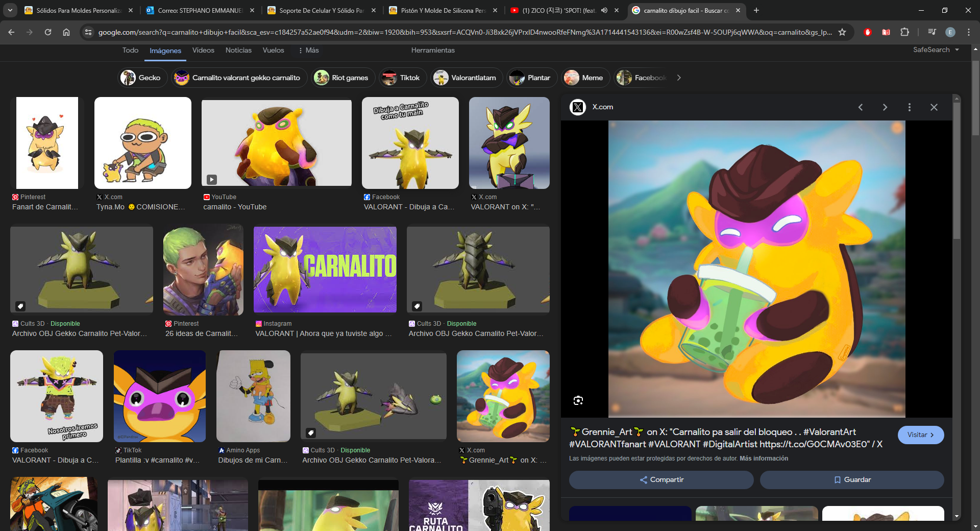
Task: Open the X.com source logo in preview
Action: (578, 107)
